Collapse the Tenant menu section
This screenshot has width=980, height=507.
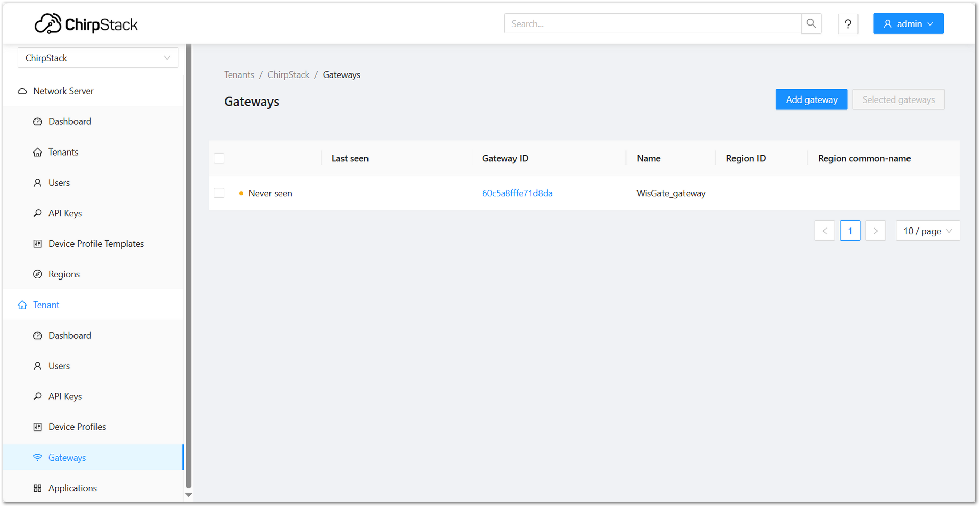tap(93, 305)
